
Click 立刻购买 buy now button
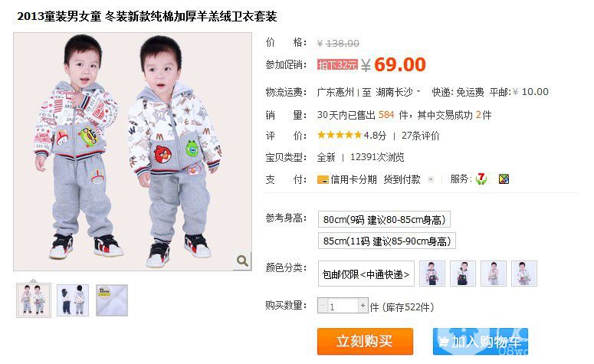point(365,341)
